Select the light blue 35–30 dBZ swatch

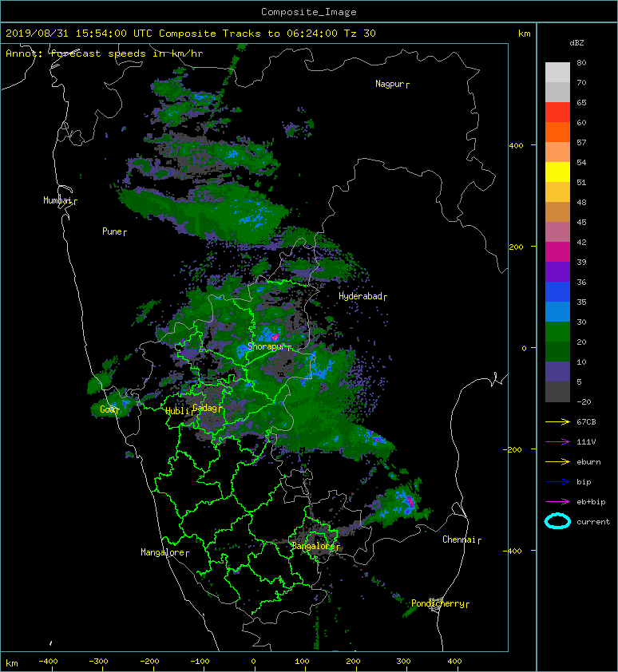tap(557, 311)
